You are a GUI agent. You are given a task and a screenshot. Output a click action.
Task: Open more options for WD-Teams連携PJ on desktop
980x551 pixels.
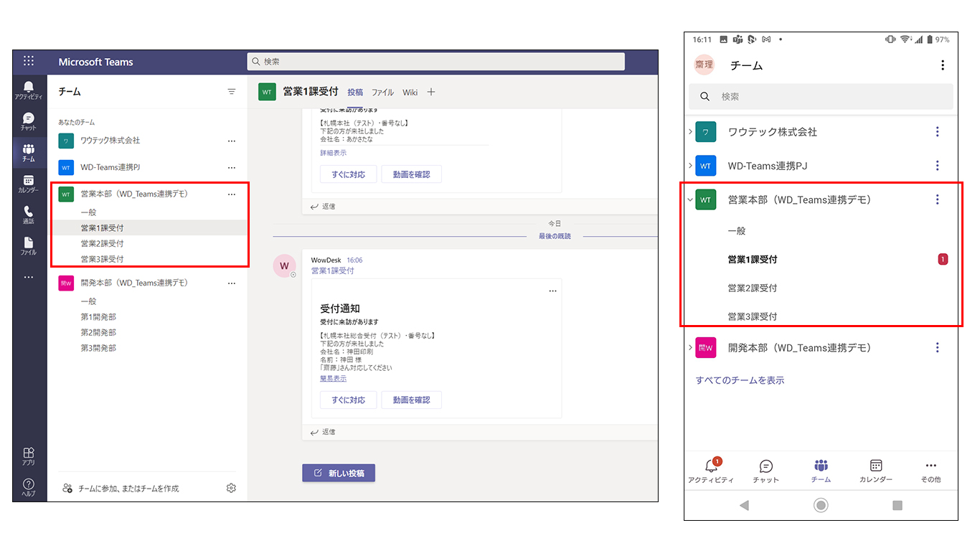coord(231,167)
